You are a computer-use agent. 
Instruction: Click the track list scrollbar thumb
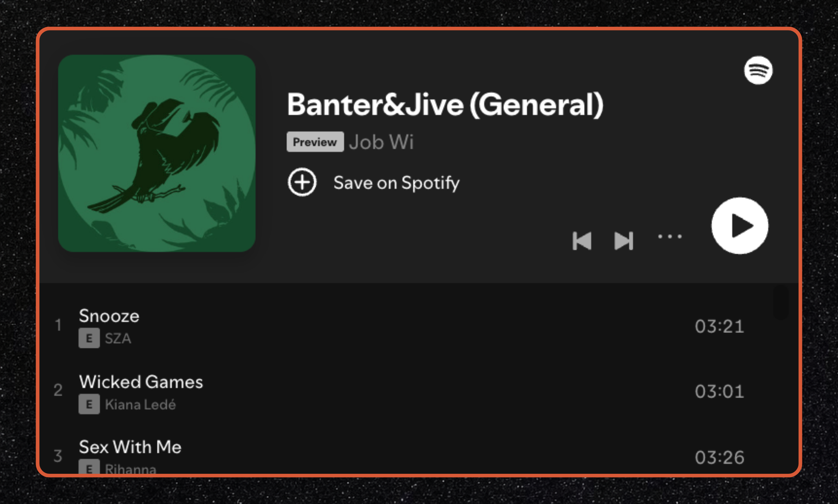click(781, 303)
